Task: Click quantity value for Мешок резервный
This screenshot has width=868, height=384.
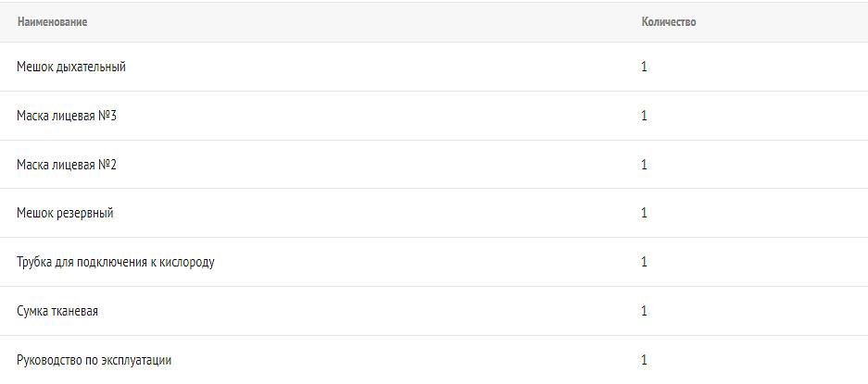Action: [644, 213]
